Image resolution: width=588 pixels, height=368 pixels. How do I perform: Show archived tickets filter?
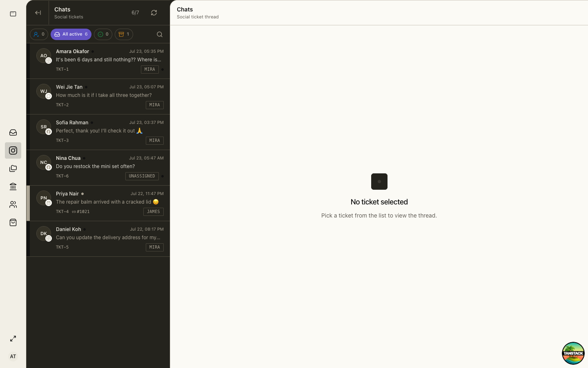coord(124,34)
